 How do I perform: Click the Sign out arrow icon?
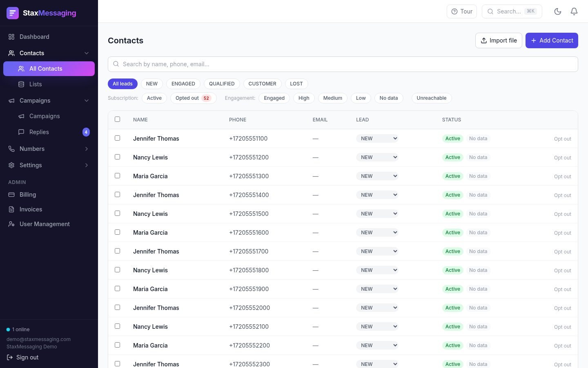pyautogui.click(x=10, y=357)
